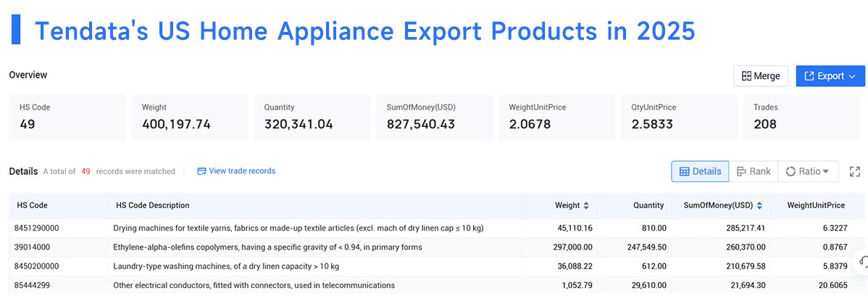
Task: Sort table by SumOfMoney(USD) arrows
Action: 759,205
